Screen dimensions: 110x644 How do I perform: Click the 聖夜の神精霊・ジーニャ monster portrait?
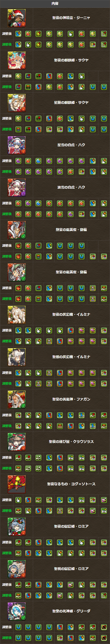pos(16,18)
